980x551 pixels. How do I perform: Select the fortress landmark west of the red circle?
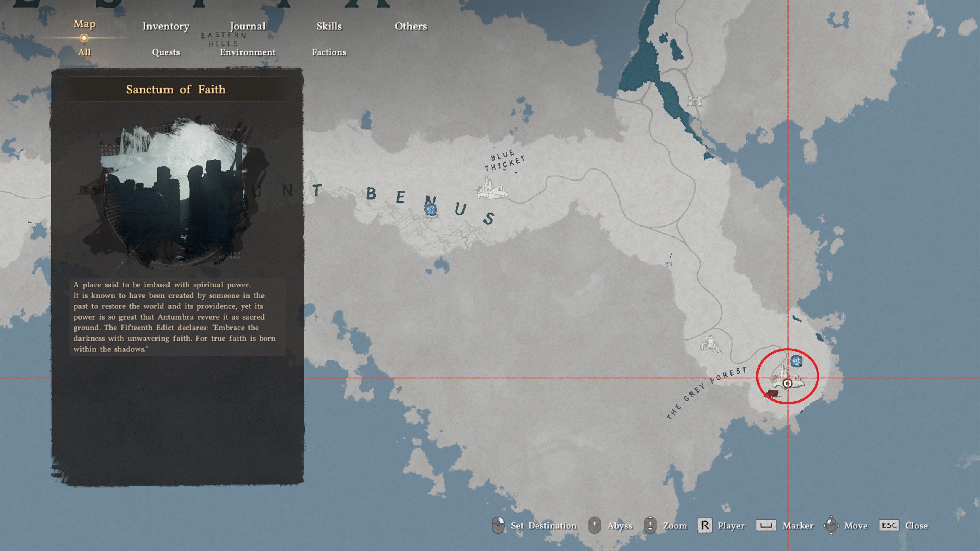pos(711,344)
